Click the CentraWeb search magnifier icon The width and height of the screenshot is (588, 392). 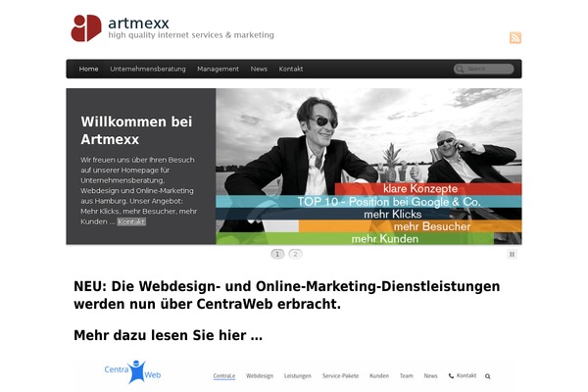tap(487, 376)
